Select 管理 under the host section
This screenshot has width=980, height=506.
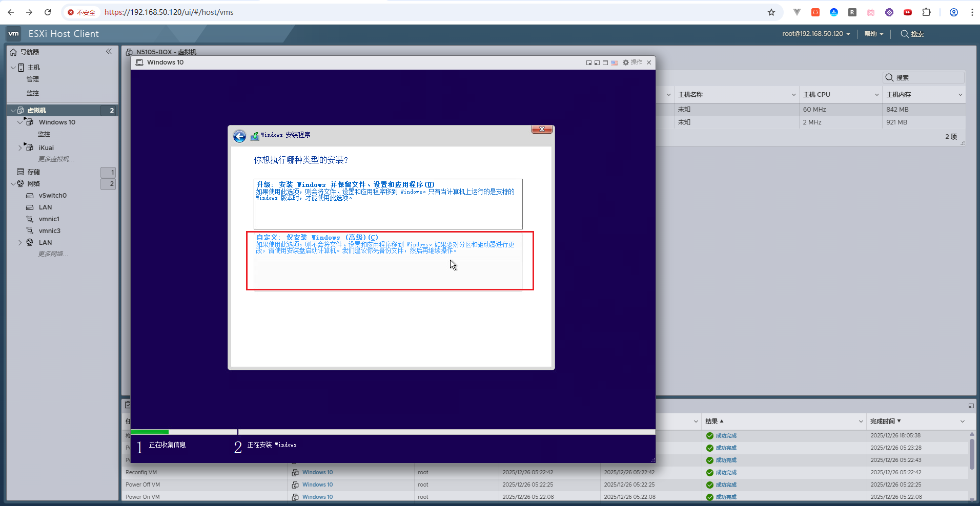(x=33, y=79)
